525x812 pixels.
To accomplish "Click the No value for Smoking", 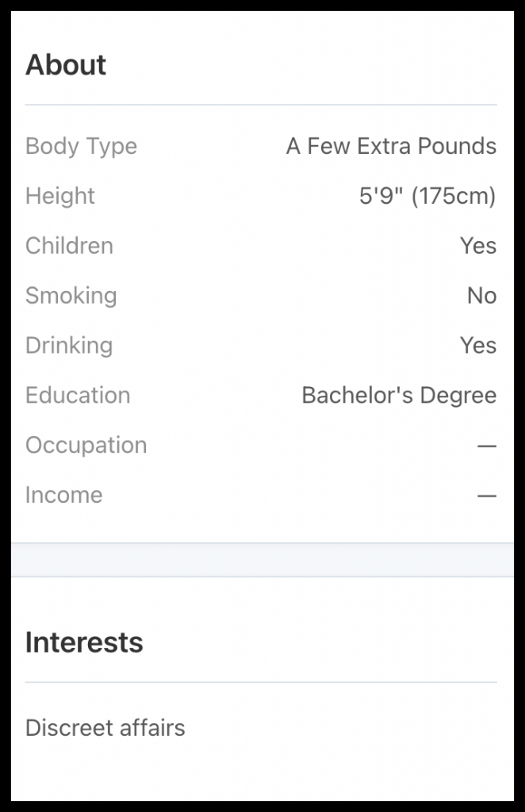I will [x=481, y=296].
